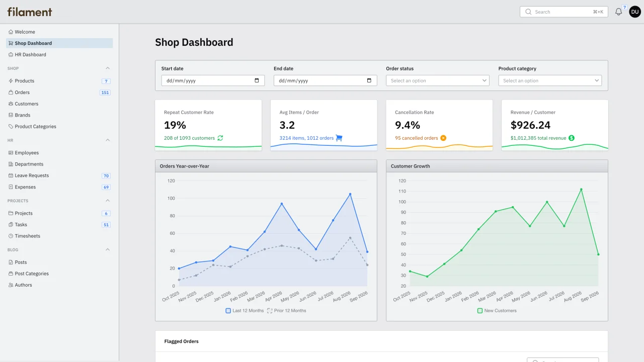
Task: Click the Start date input field
Action: pos(213,80)
